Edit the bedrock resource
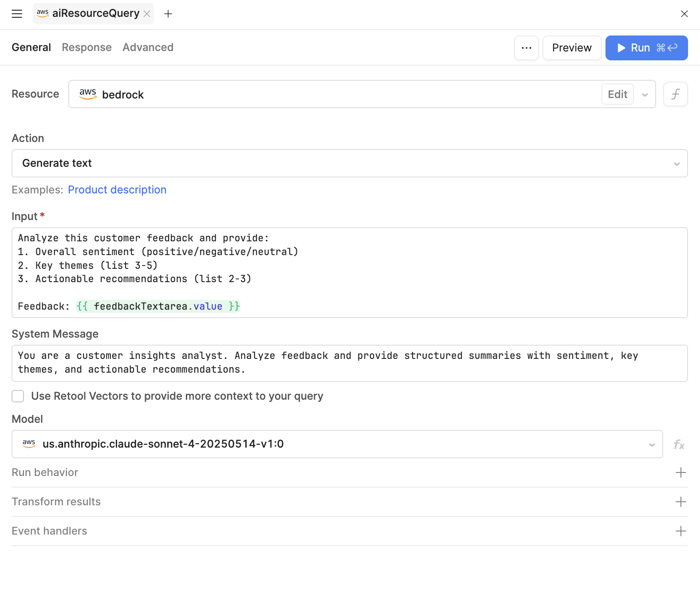The width and height of the screenshot is (700, 606). point(617,94)
